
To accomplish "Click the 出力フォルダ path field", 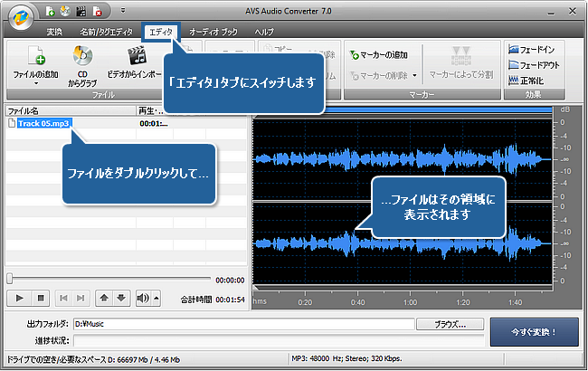I will pyautogui.click(x=244, y=324).
